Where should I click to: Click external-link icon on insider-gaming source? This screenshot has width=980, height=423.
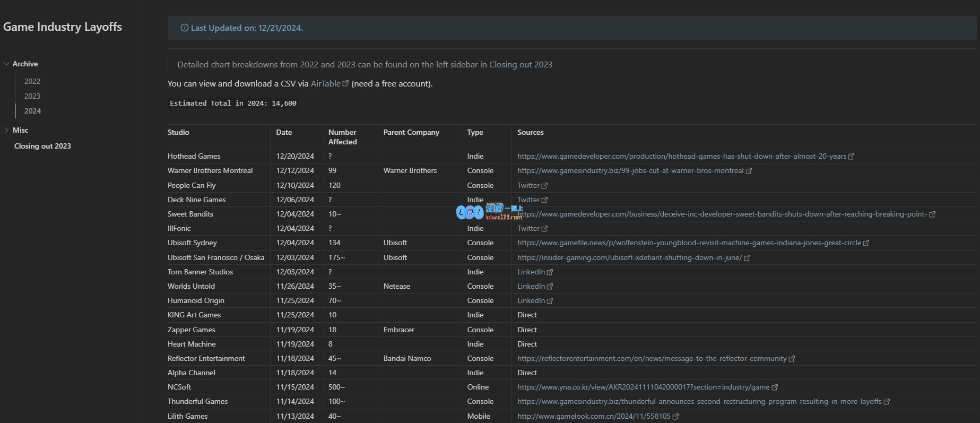pos(747,258)
